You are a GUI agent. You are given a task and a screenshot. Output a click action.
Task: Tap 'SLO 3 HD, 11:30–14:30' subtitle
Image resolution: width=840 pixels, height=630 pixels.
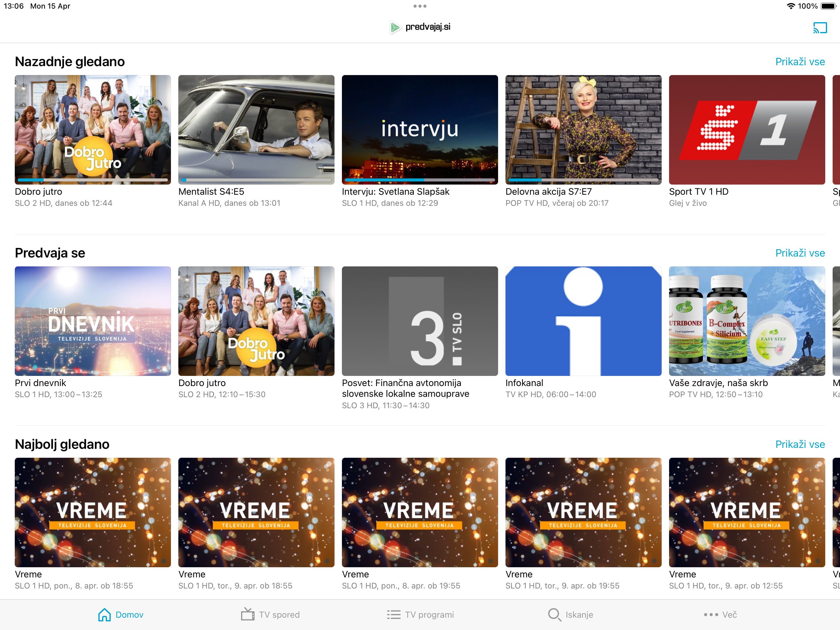tap(386, 405)
